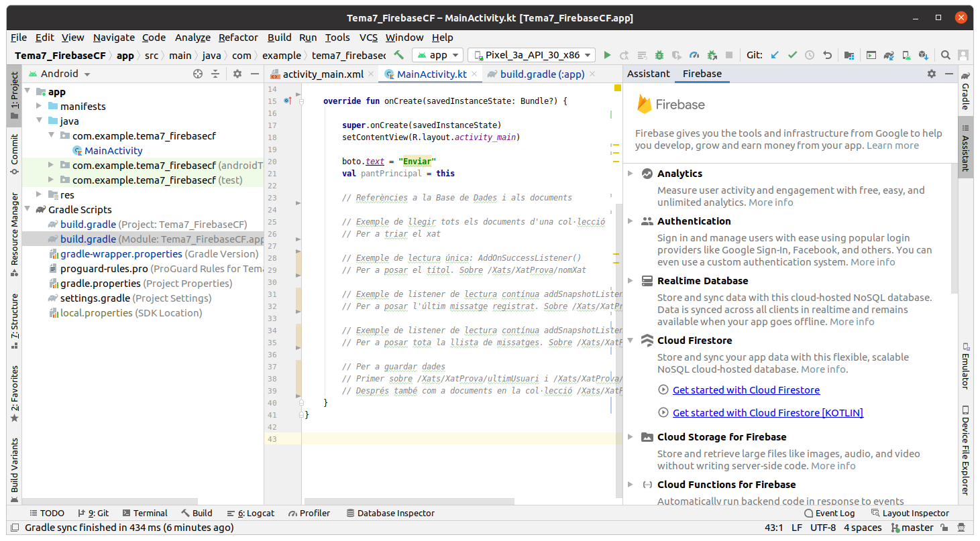Image resolution: width=980 pixels, height=541 pixels.
Task: Select opened file target icon in Project panel
Action: 198,74
